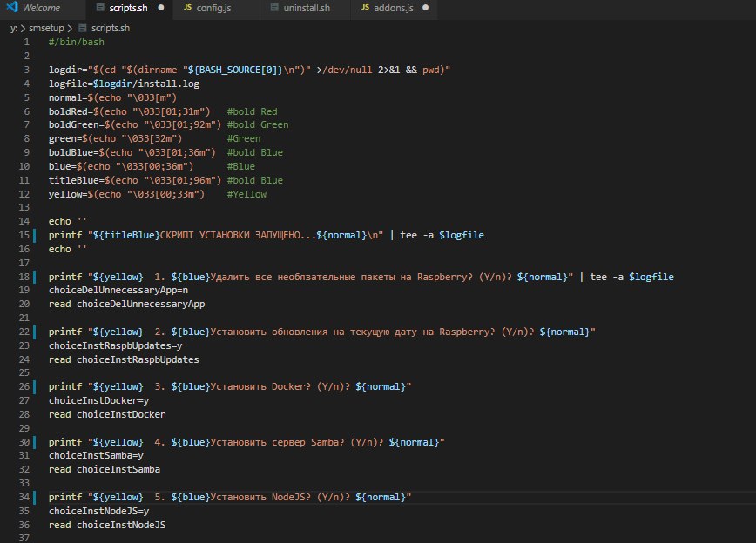
Task: Click the shell file icon on scripts.sh tab
Action: coord(100,9)
